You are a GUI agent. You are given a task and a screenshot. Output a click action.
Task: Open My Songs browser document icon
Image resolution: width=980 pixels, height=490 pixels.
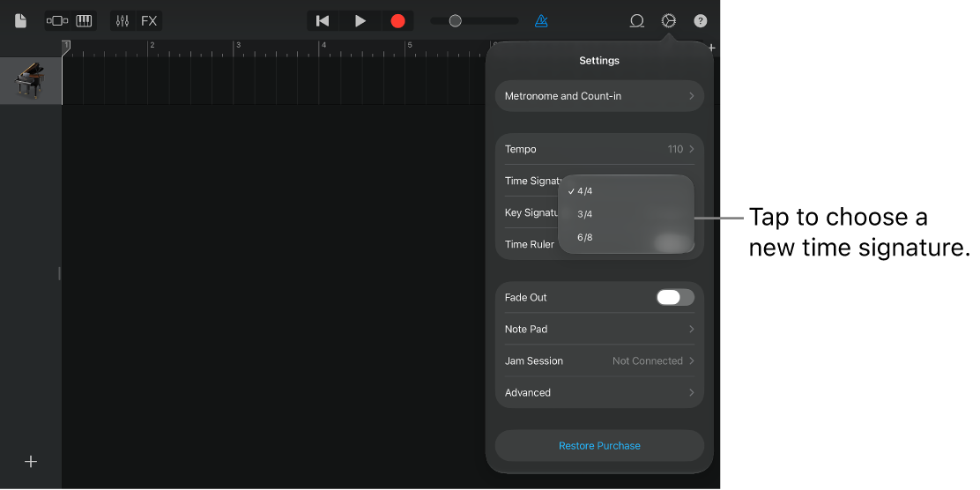point(20,20)
